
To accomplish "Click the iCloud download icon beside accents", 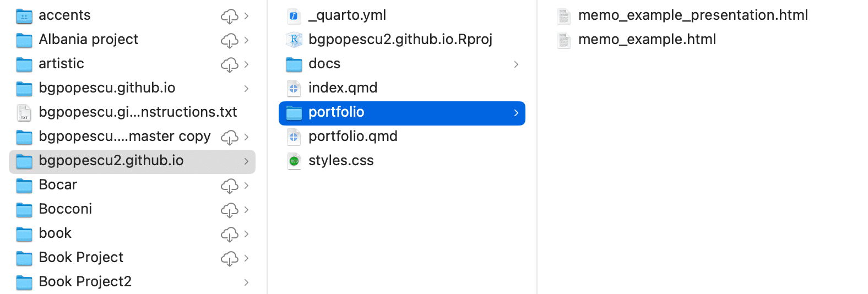I will (229, 16).
